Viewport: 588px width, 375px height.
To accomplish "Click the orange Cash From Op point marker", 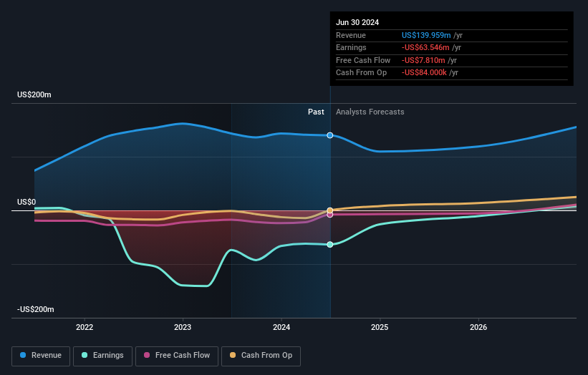I will [x=330, y=210].
